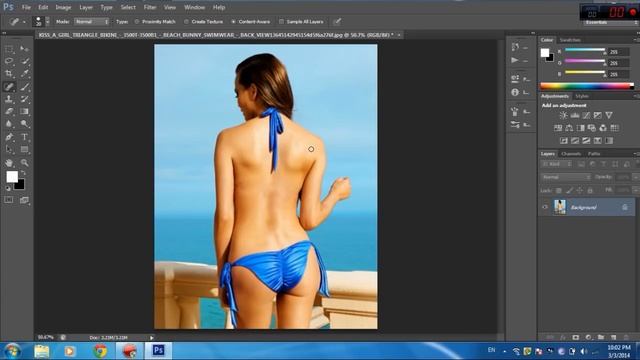640x360 pixels.
Task: Add a Levels adjustment
Action: point(575,116)
